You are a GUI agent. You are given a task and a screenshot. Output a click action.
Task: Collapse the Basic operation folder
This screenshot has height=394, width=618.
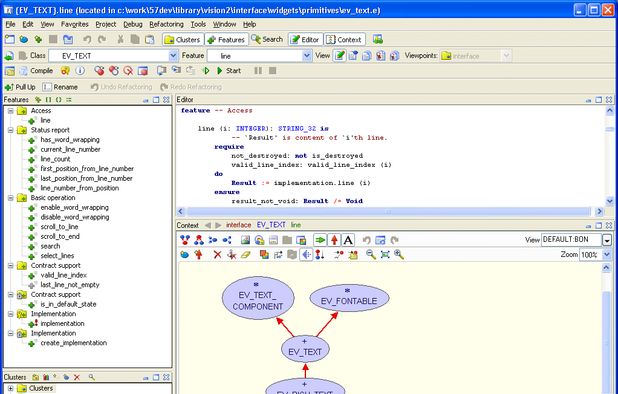(11, 198)
